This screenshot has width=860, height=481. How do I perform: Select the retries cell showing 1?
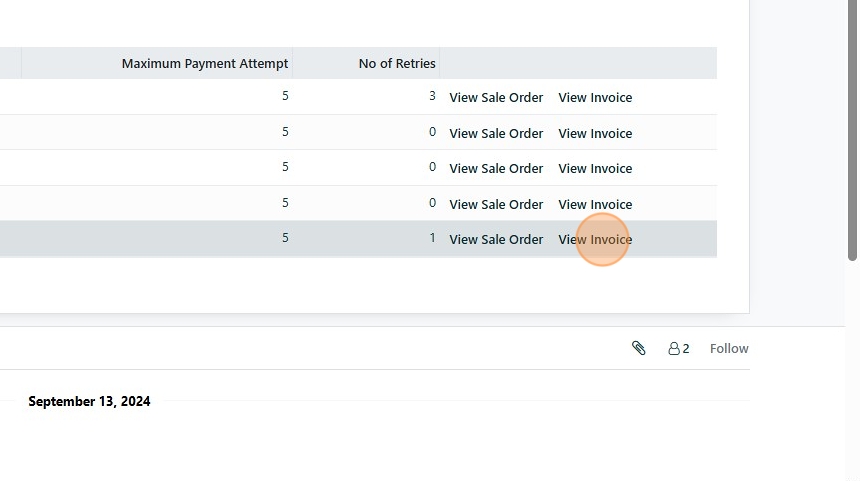[432, 238]
